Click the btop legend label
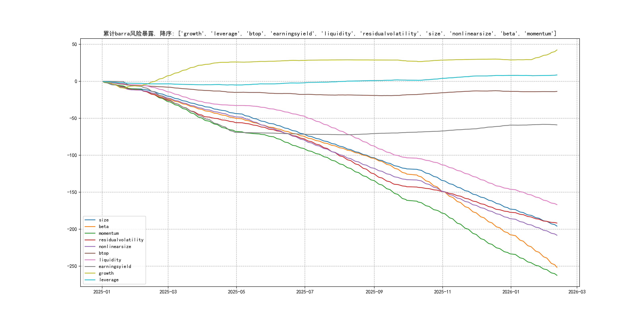The image size is (644, 322). (x=104, y=253)
